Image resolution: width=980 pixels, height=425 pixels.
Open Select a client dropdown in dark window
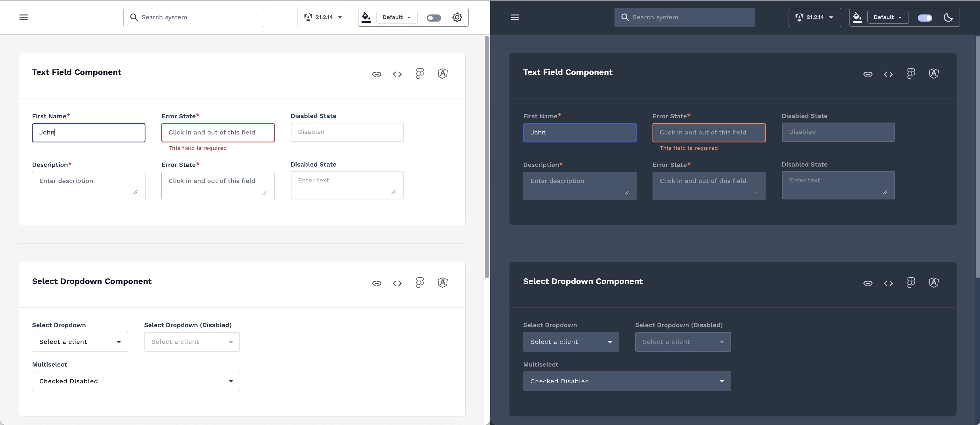[x=571, y=342]
